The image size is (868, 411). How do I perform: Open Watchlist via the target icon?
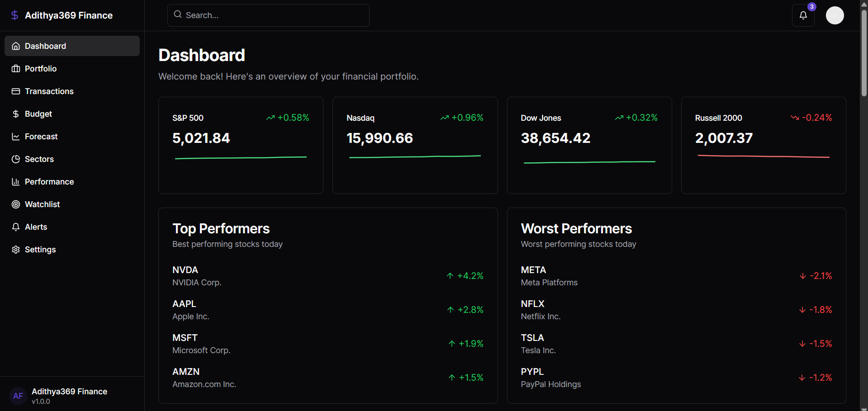15,204
